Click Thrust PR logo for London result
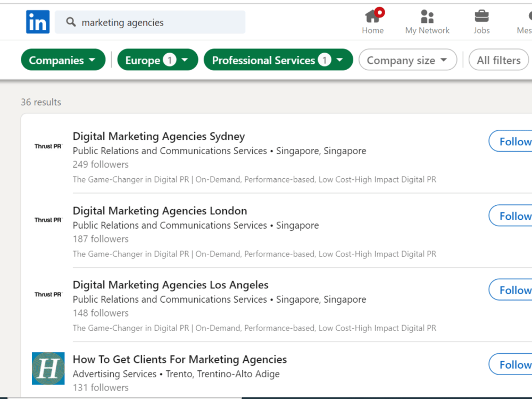532x399 pixels. pyautogui.click(x=48, y=220)
